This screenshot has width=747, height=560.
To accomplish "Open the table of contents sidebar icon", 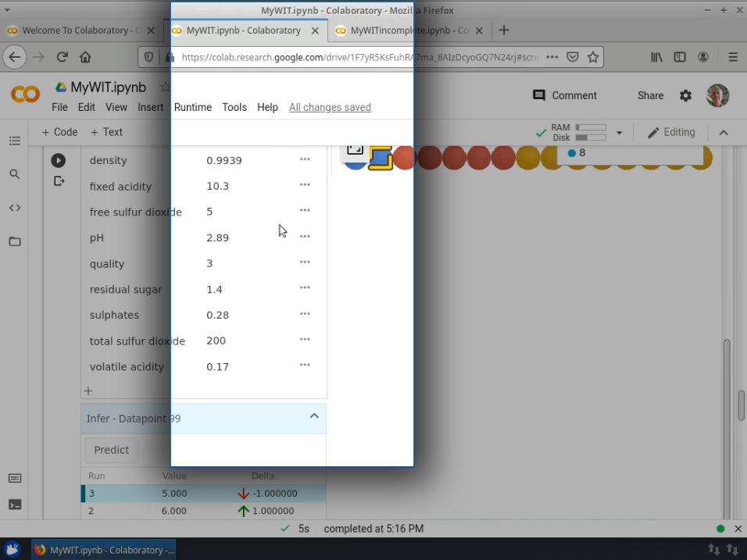I will coord(15,141).
